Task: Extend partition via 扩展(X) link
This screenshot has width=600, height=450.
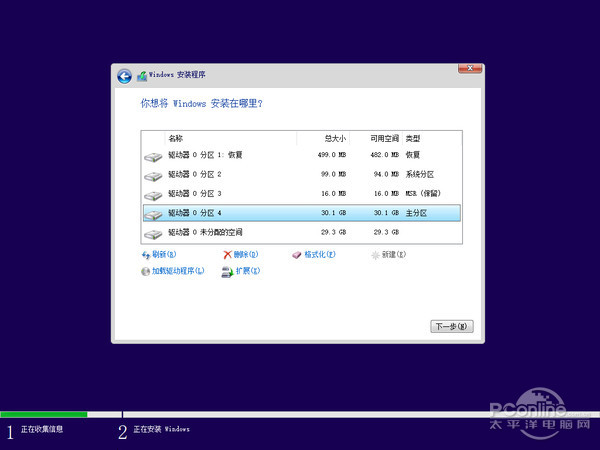Action: 248,271
